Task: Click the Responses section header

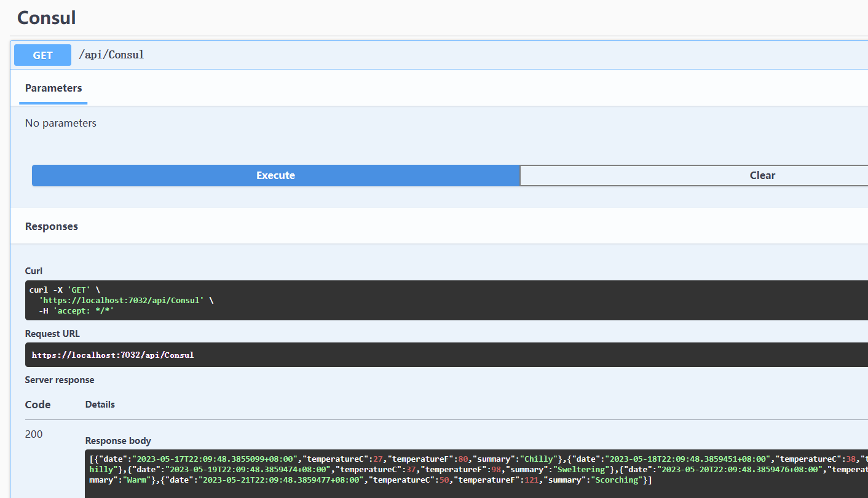Action: [51, 226]
